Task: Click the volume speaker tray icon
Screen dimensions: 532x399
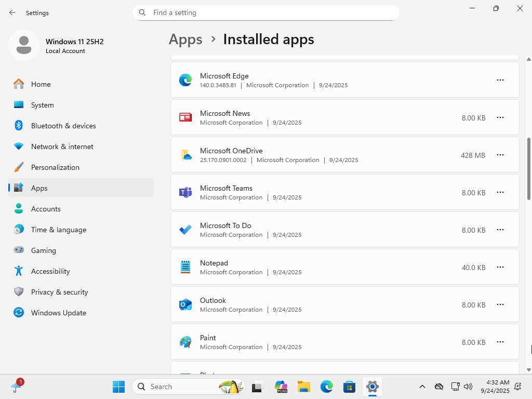Action: 468,387
